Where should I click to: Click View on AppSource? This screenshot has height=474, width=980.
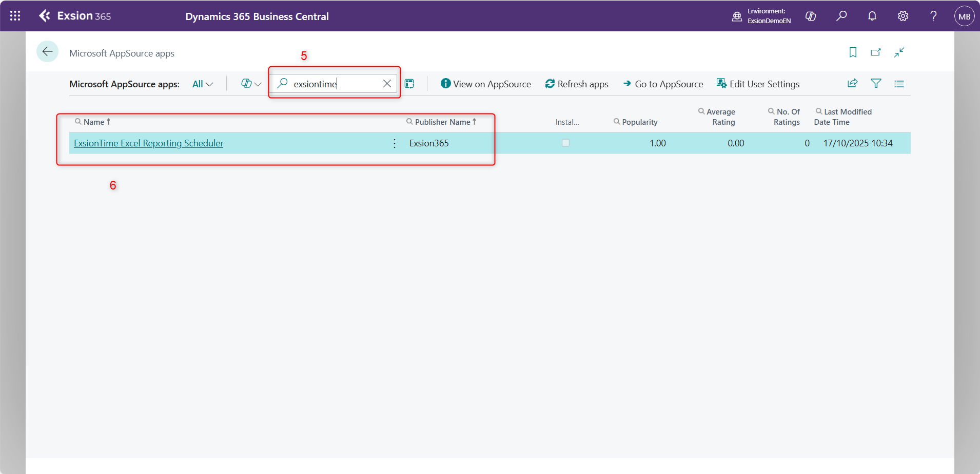pyautogui.click(x=486, y=84)
